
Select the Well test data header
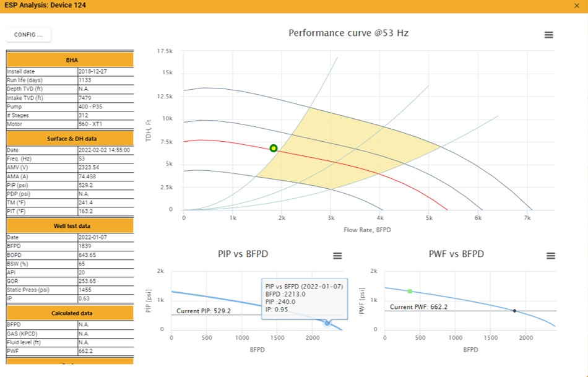pyautogui.click(x=70, y=226)
